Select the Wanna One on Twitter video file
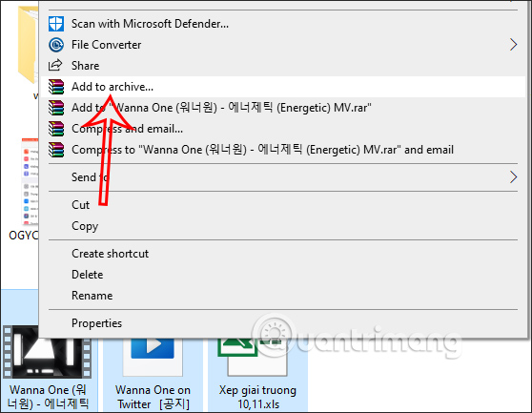 [x=153, y=357]
